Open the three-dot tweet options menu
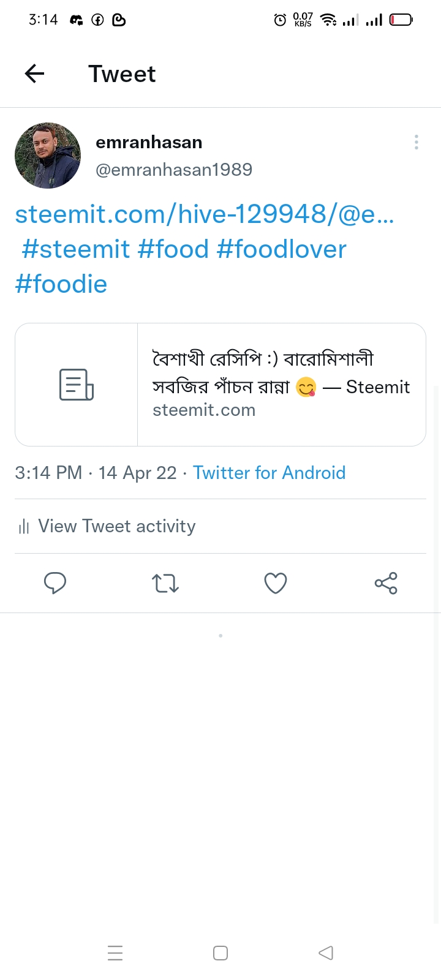The image size is (441, 980). pyautogui.click(x=417, y=143)
